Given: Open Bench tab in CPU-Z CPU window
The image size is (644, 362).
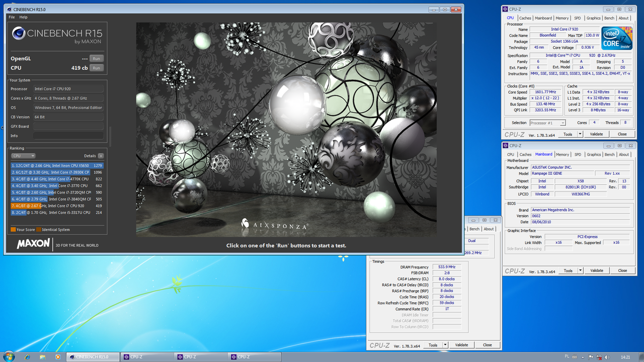Looking at the screenshot, I should click(609, 18).
